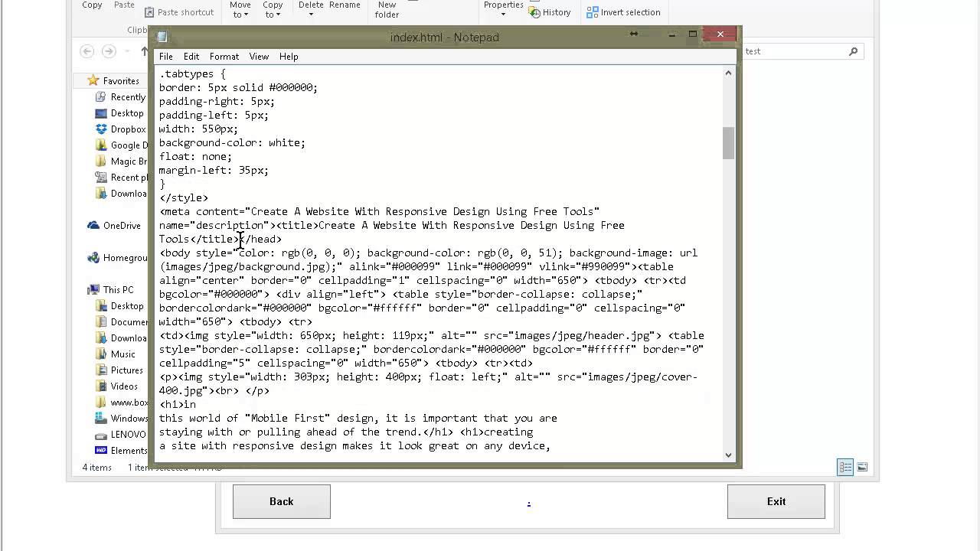
Task: Open the View menu in Notepad
Action: (x=259, y=57)
